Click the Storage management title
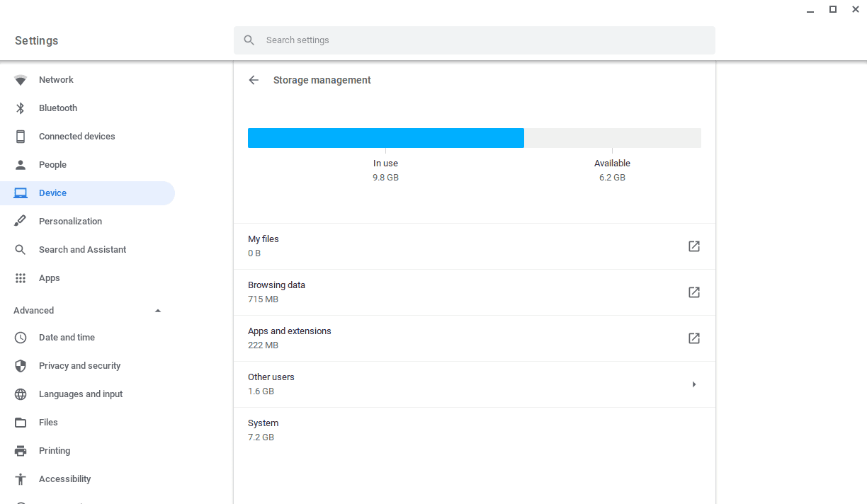This screenshot has height=504, width=867. pyautogui.click(x=322, y=80)
